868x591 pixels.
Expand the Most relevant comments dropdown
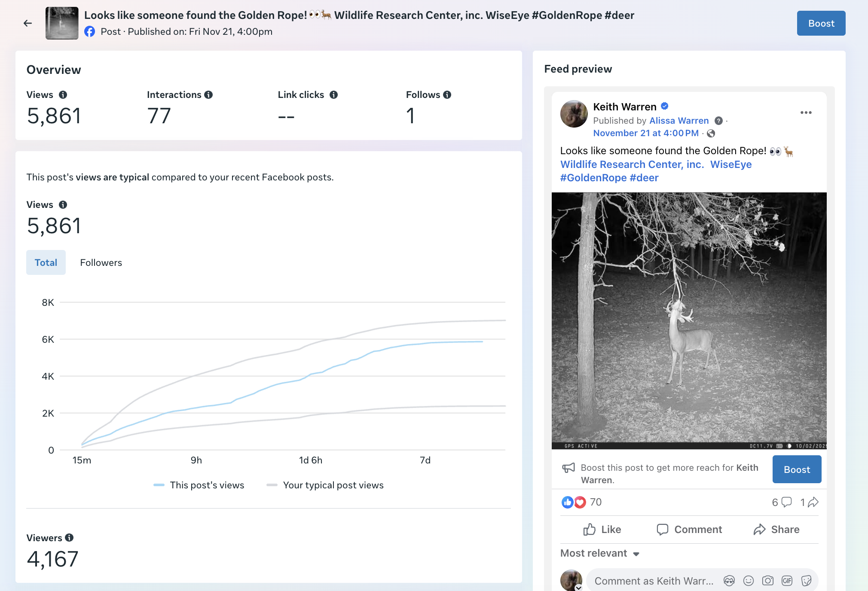pyautogui.click(x=600, y=553)
